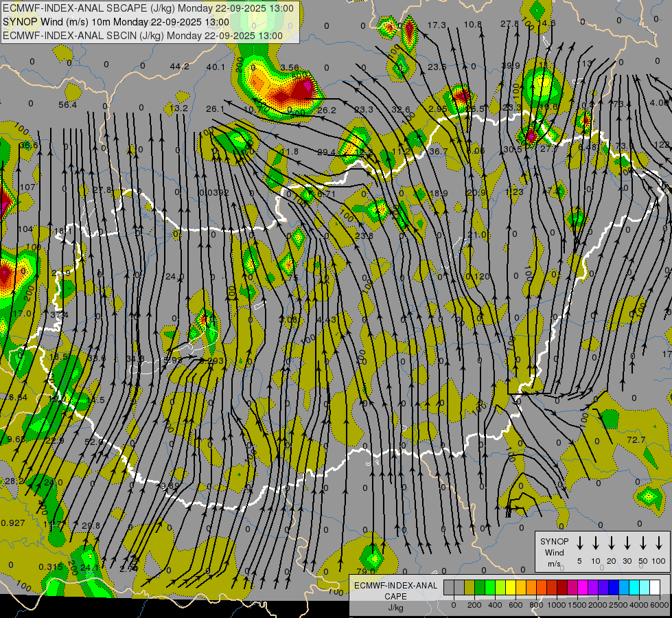Click the 26.1 value on the map
This screenshot has width=672, height=618.
coord(215,109)
